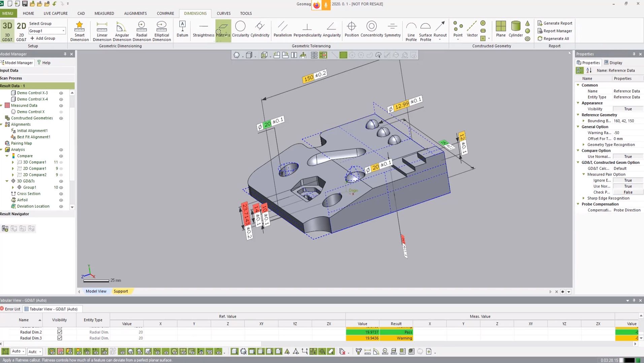Select the Radial Dimension tool
644x363 pixels.
point(141,31)
